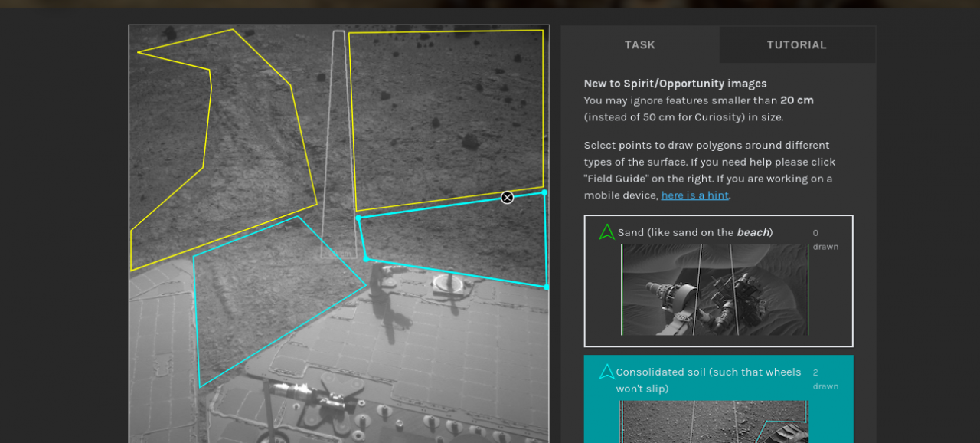Select the cyan Consolidated soil arrow icon
980x443 pixels.
tap(607, 372)
